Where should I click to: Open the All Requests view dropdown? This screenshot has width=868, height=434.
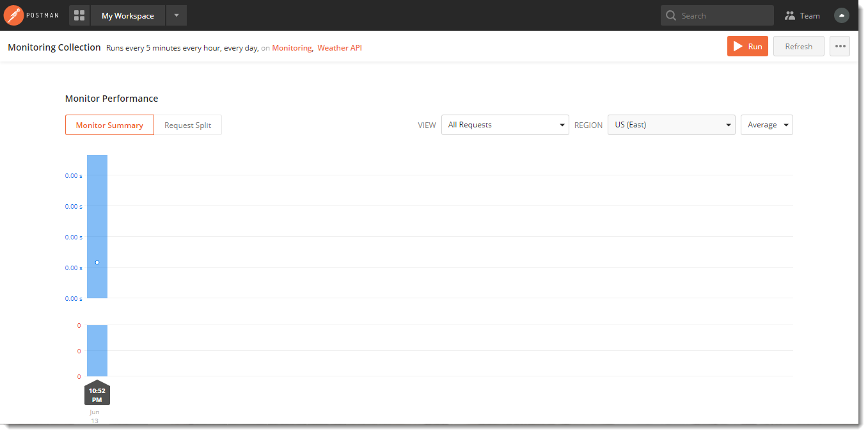[x=505, y=125]
